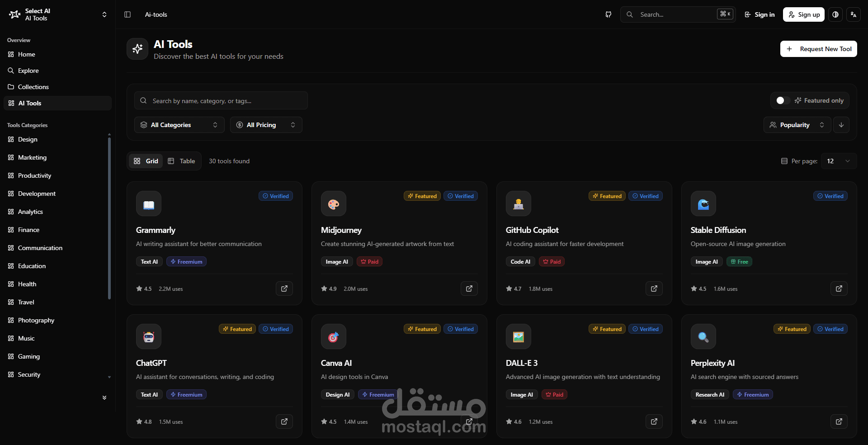Viewport: 868px width, 445px height.
Task: Click the DALL-E 3 picture logo
Action: 519,336
